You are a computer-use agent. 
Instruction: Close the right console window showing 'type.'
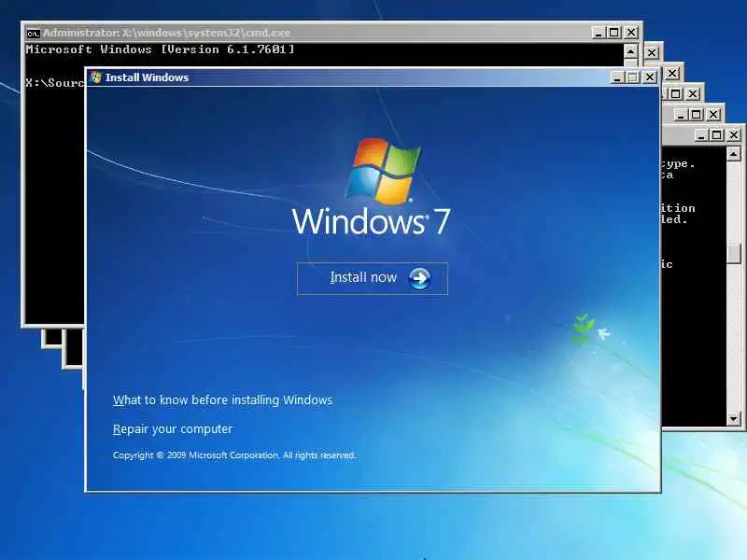734,135
